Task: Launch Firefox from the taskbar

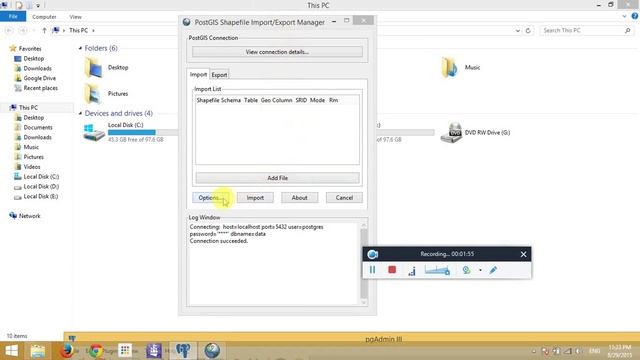Action: pyautogui.click(x=68, y=351)
